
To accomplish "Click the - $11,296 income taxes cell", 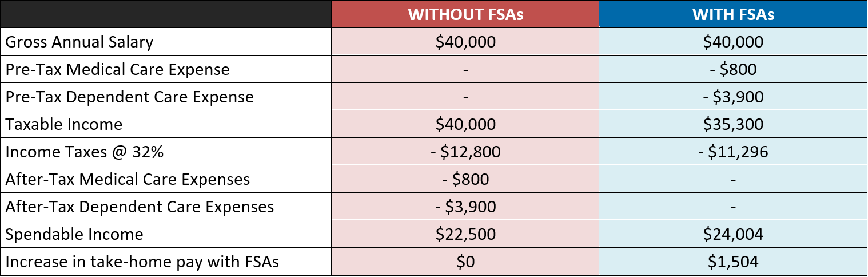I will click(x=733, y=152).
